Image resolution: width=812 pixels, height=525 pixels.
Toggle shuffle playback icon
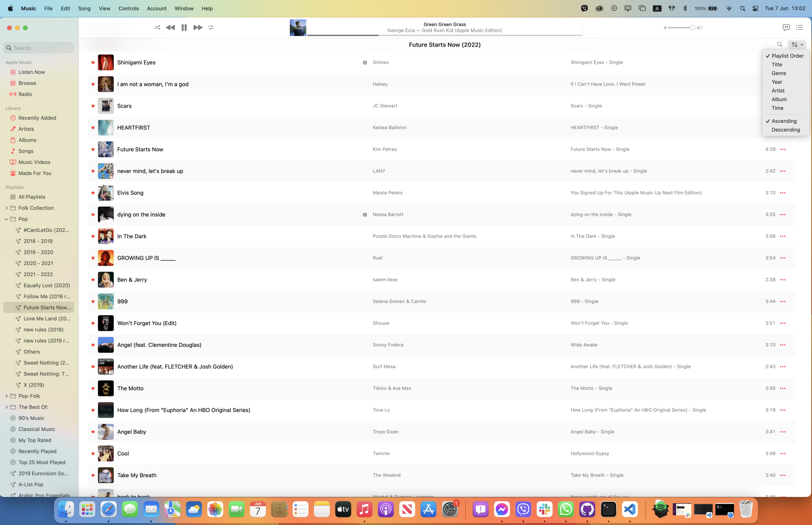(x=157, y=28)
